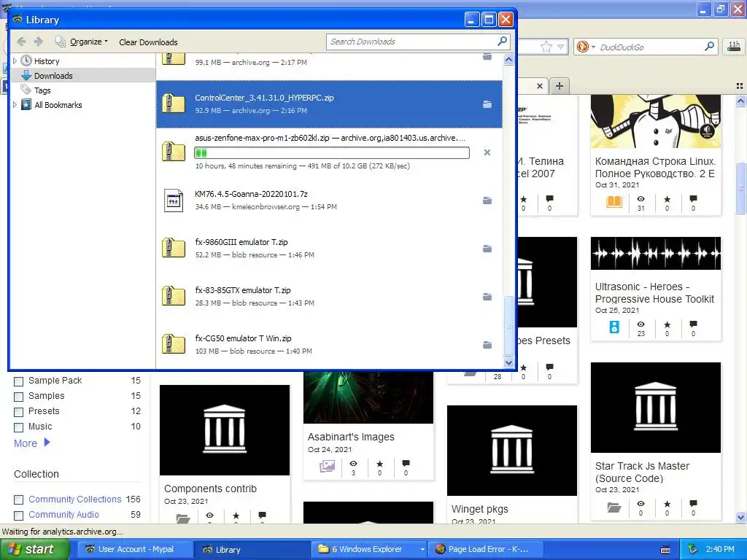Open Community Collections link
Image resolution: width=747 pixels, height=560 pixels.
[75, 499]
